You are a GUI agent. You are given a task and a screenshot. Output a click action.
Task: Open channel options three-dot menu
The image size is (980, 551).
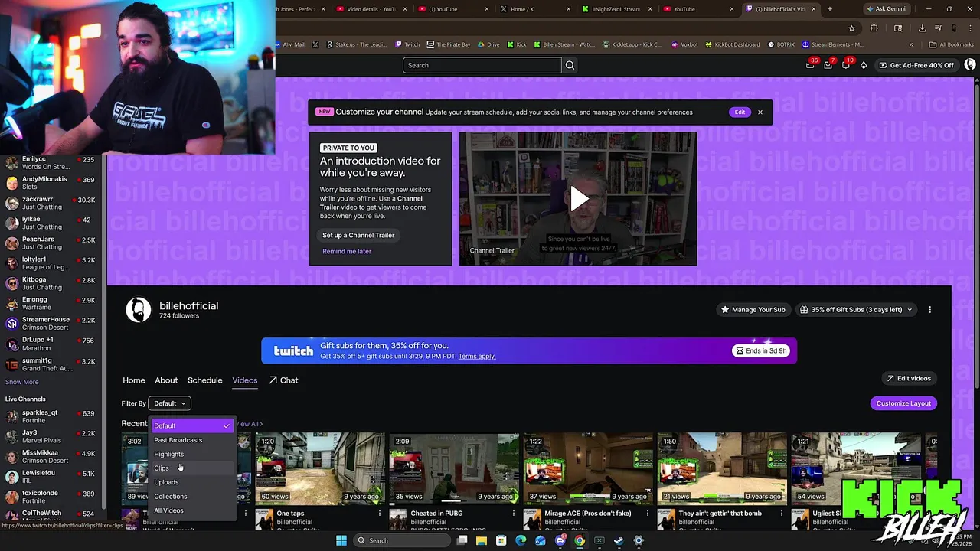[929, 310]
